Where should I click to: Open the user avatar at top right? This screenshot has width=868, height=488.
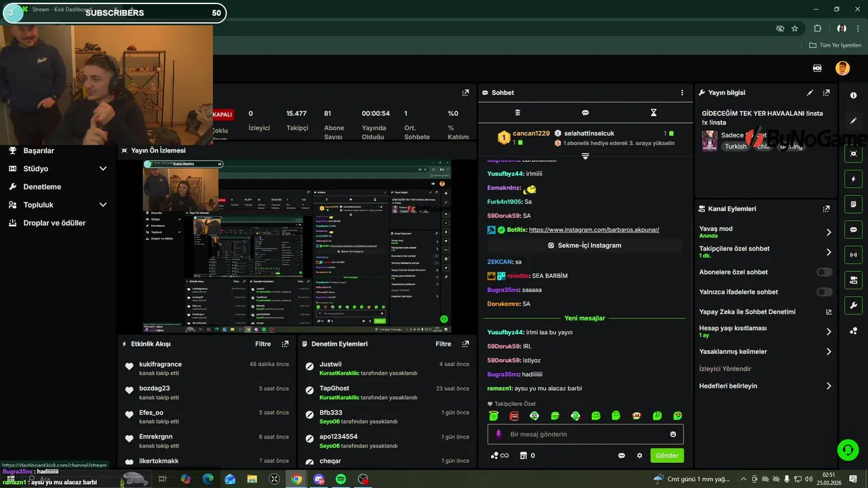pyautogui.click(x=842, y=68)
